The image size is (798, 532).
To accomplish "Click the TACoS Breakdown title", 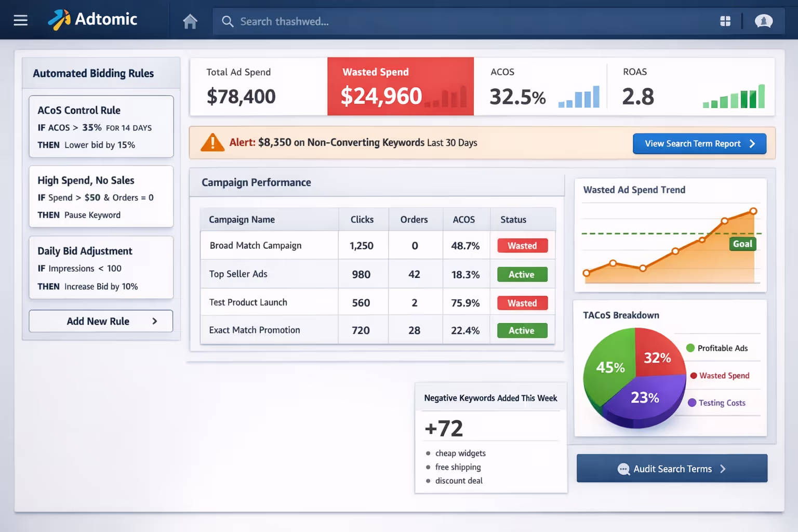I will click(621, 315).
